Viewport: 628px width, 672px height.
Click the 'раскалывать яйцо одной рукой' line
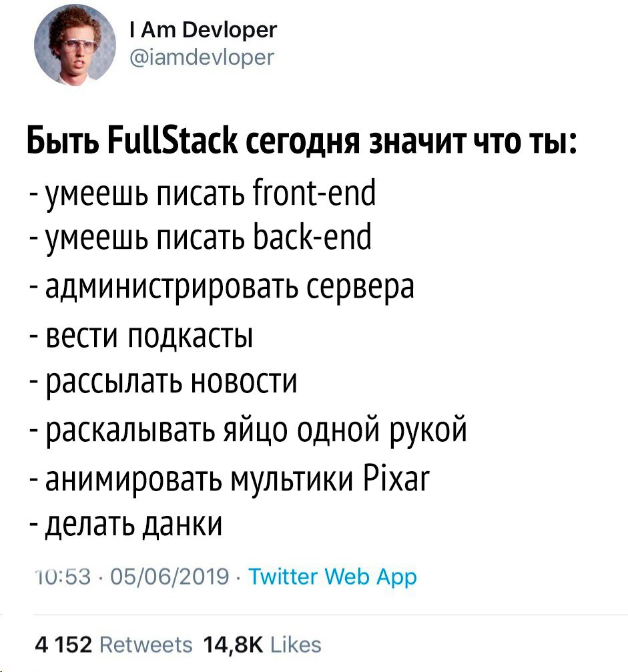click(x=251, y=429)
